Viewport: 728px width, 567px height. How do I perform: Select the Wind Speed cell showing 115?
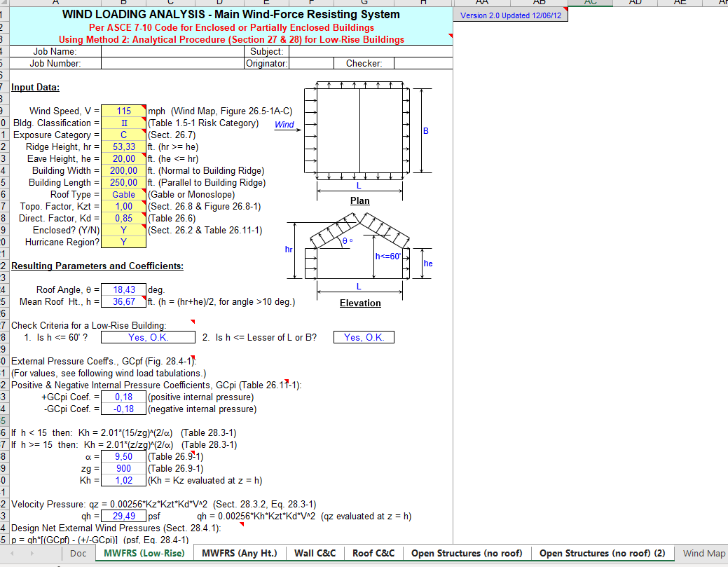click(123, 111)
